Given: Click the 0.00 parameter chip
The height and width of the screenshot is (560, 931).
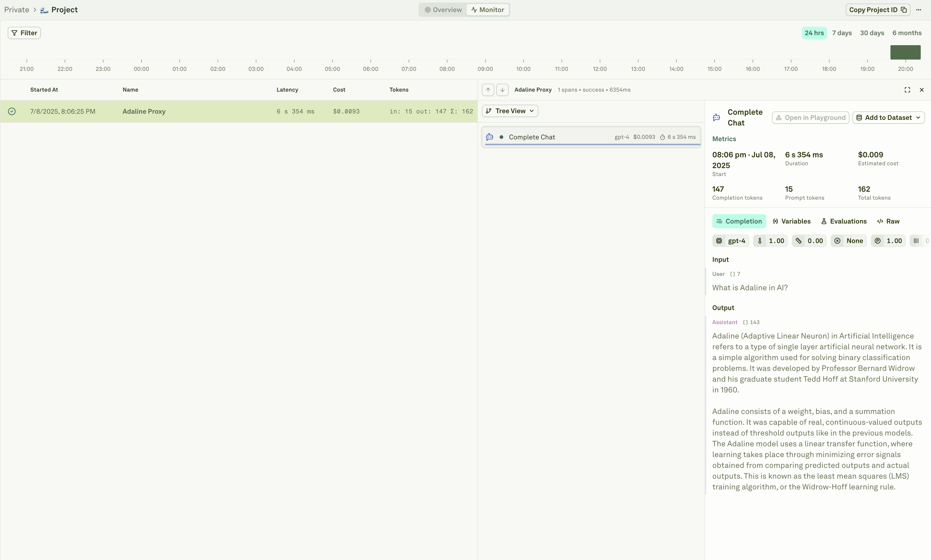Looking at the screenshot, I should tap(809, 241).
